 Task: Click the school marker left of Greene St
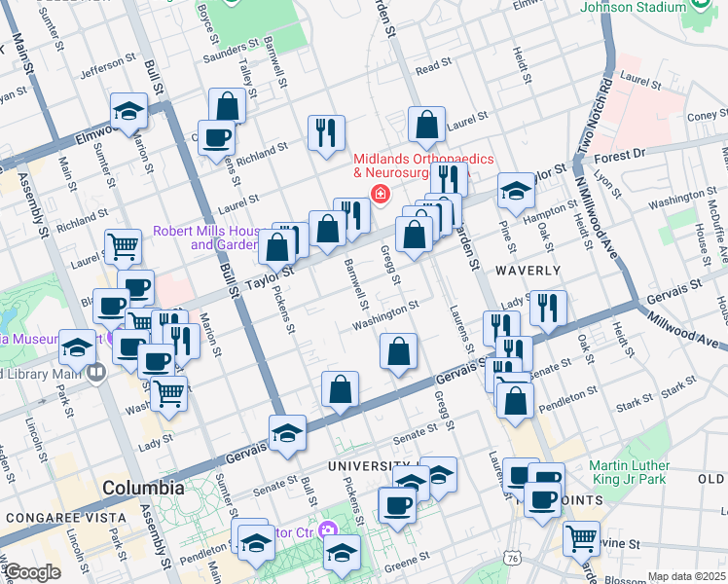tap(343, 556)
